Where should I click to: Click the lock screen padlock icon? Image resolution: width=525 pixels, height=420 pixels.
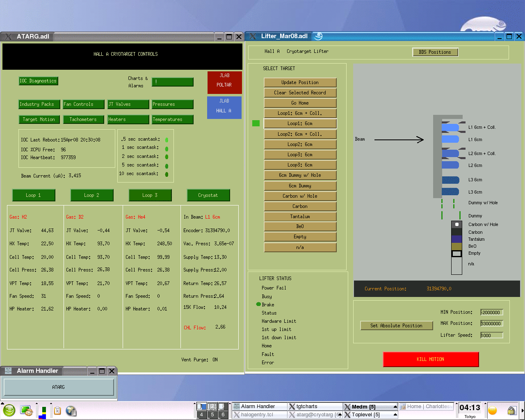point(511,410)
